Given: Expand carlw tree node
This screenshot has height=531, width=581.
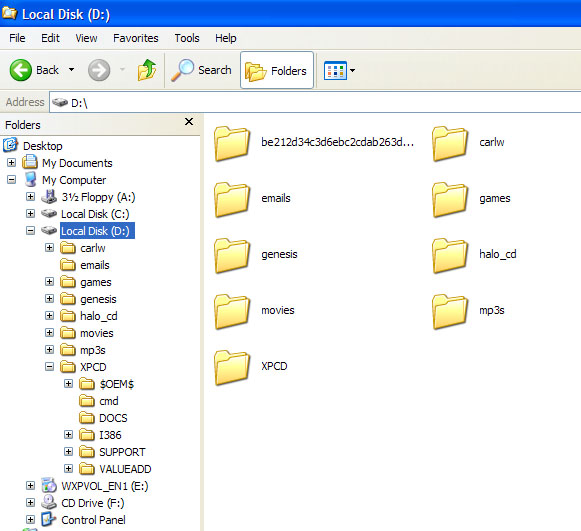Looking at the screenshot, I should point(49,248).
